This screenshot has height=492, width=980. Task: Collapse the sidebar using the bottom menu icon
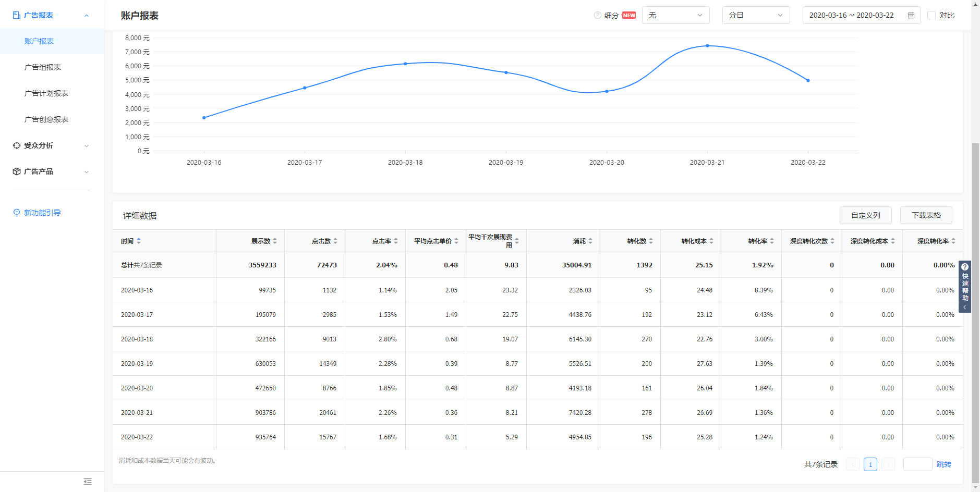pyautogui.click(x=88, y=482)
